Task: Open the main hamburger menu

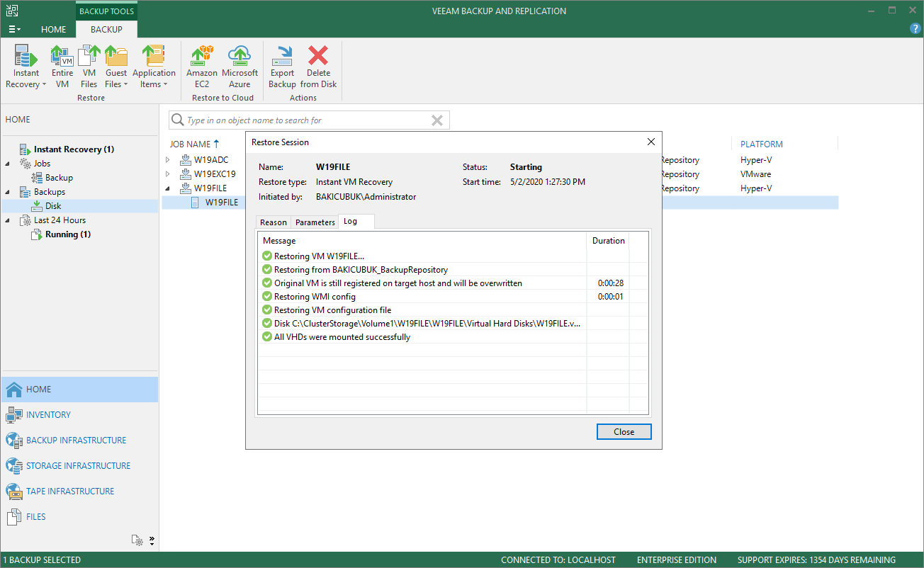Action: click(14, 30)
